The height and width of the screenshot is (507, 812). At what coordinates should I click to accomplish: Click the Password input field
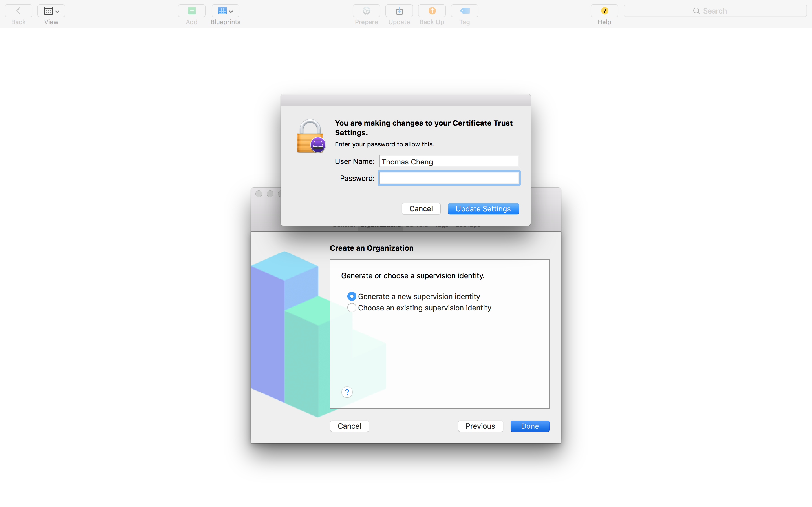(449, 178)
